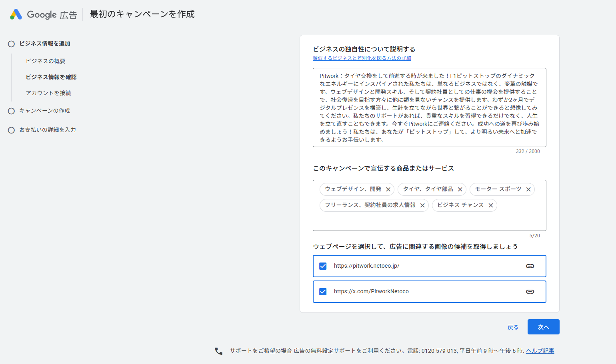This screenshot has width=616, height=364.
Task: Remove the フリーランス、契約社員の求人情報 chip
Action: pyautogui.click(x=422, y=205)
